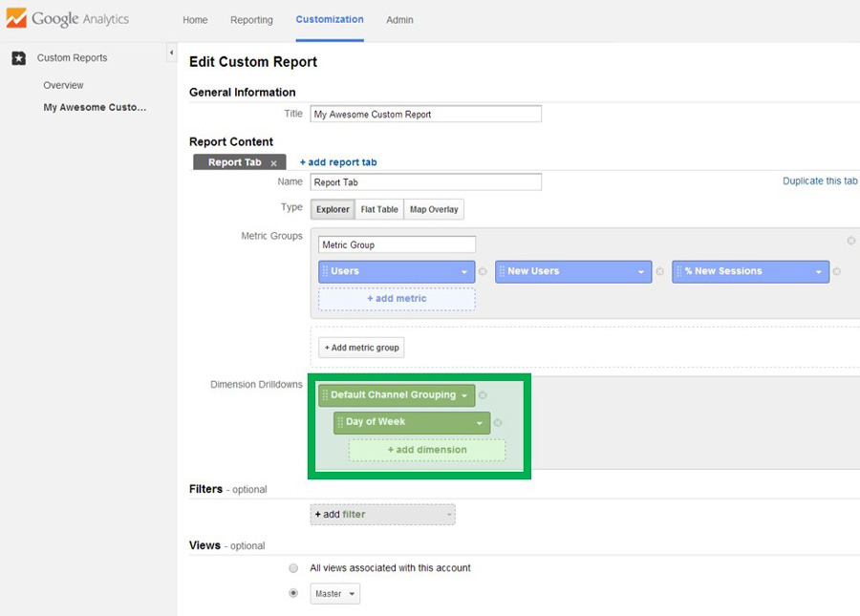Select the Master view radio button
860x616 pixels.
coord(293,593)
